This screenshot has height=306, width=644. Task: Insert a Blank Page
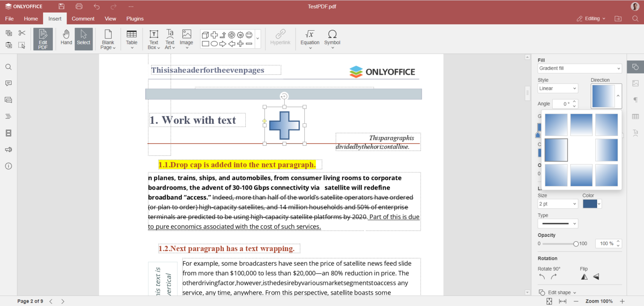coord(108,39)
